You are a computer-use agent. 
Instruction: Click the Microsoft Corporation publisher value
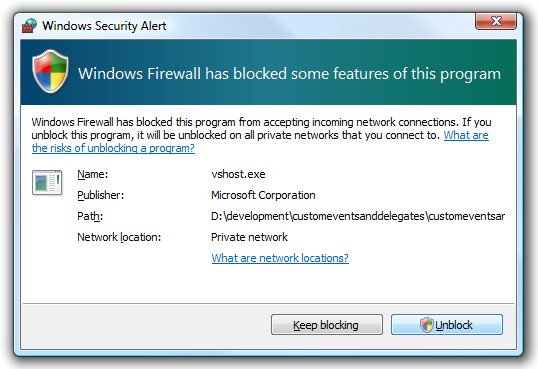pos(263,195)
